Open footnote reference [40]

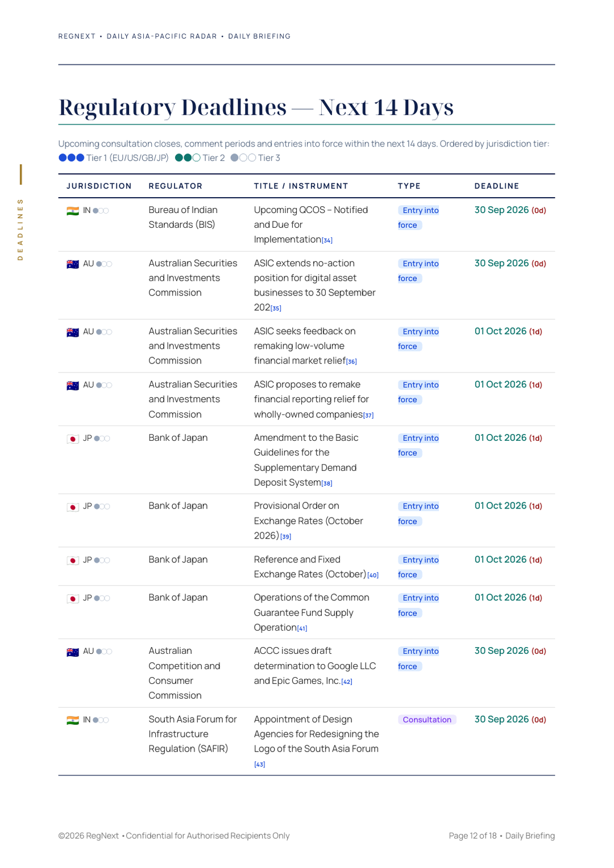coord(373,575)
